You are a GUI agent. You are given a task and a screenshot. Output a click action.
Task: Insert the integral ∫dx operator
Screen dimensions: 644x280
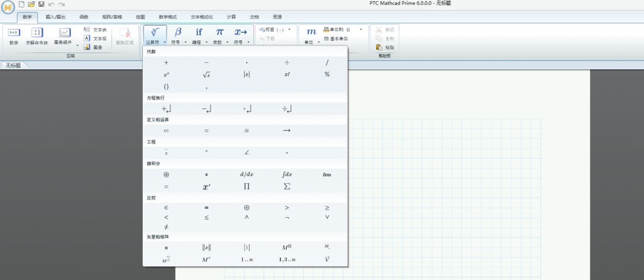(287, 174)
